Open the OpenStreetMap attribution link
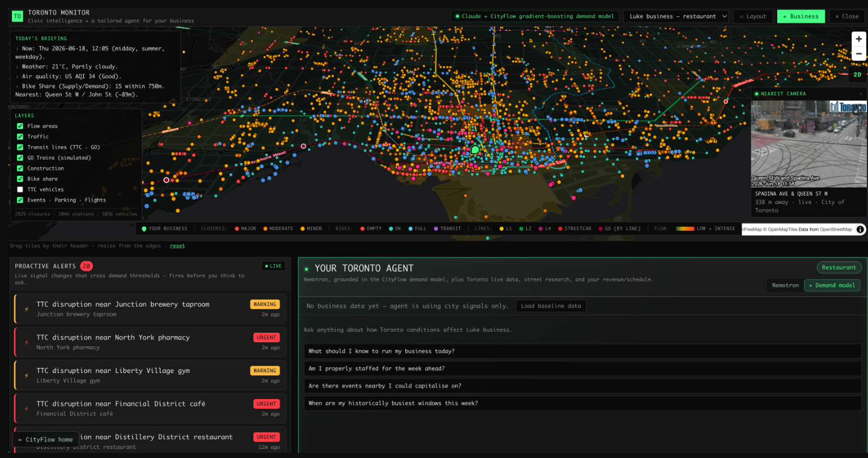The height and width of the screenshot is (458, 868). pyautogui.click(x=836, y=229)
